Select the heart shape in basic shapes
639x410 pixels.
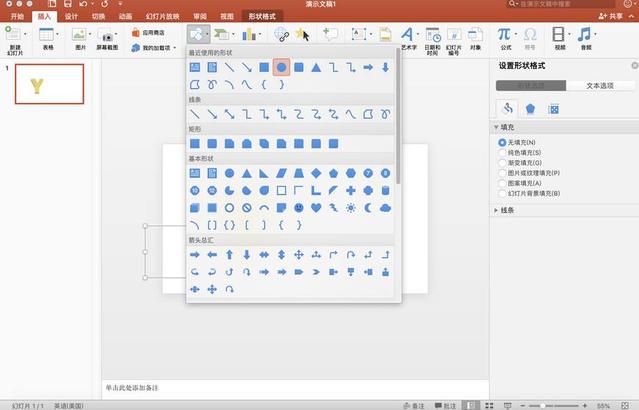pyautogui.click(x=316, y=208)
